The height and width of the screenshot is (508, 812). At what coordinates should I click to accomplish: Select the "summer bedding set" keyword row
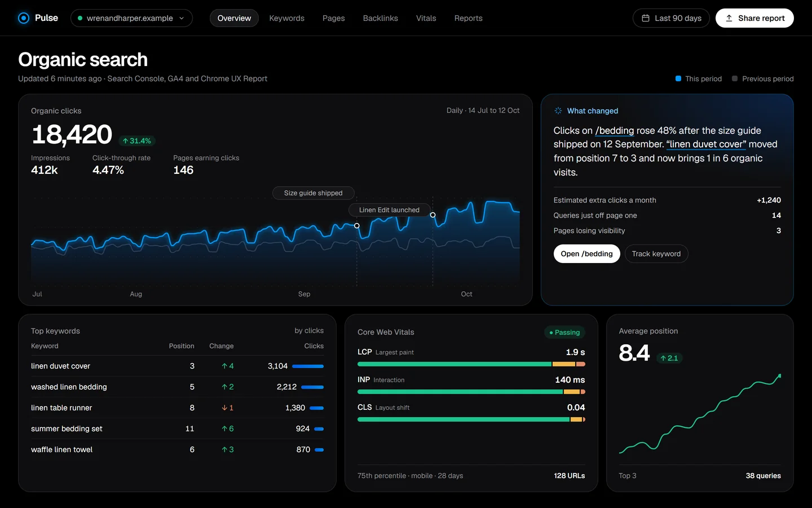pyautogui.click(x=177, y=428)
